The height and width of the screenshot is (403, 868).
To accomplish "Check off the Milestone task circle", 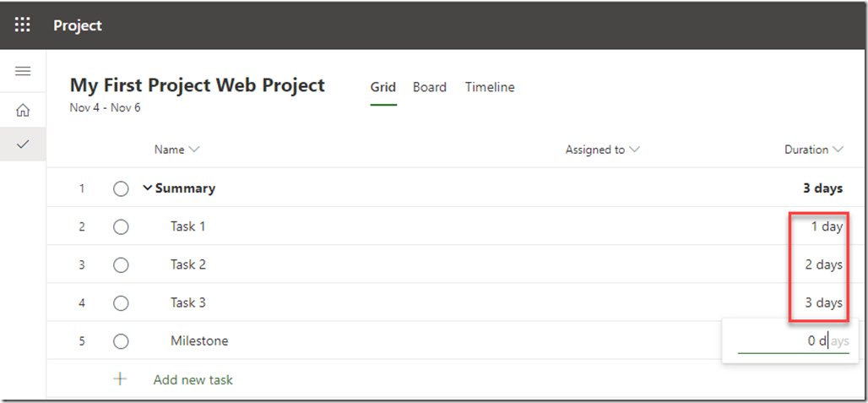I will tap(121, 341).
